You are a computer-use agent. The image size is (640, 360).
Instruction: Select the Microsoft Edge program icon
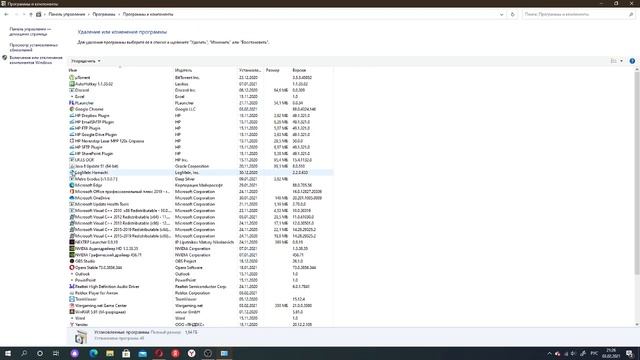(72, 185)
